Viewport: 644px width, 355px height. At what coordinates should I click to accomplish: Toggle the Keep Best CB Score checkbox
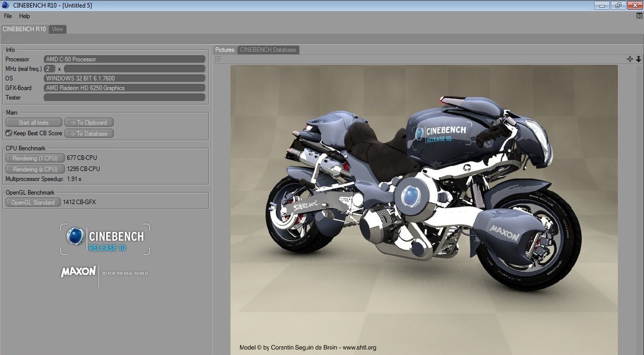pyautogui.click(x=9, y=133)
